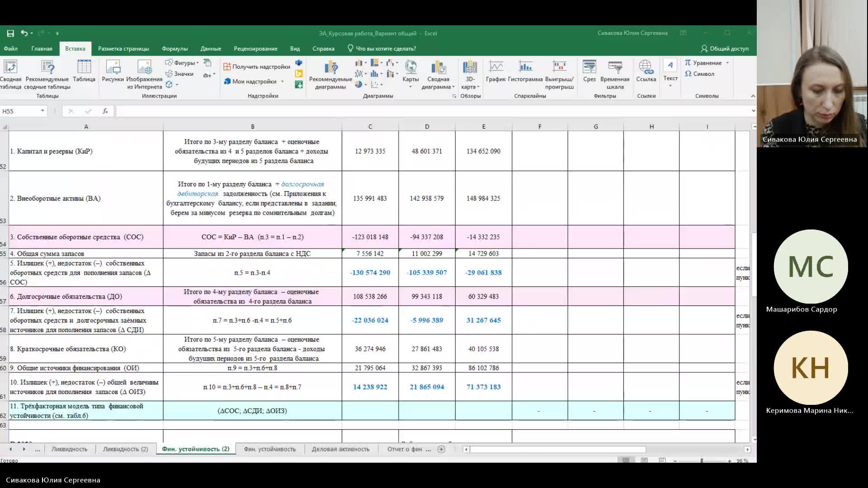868x488 pixels.
Task: Click the zoom slider handle in the status bar
Action: pyautogui.click(x=702, y=460)
